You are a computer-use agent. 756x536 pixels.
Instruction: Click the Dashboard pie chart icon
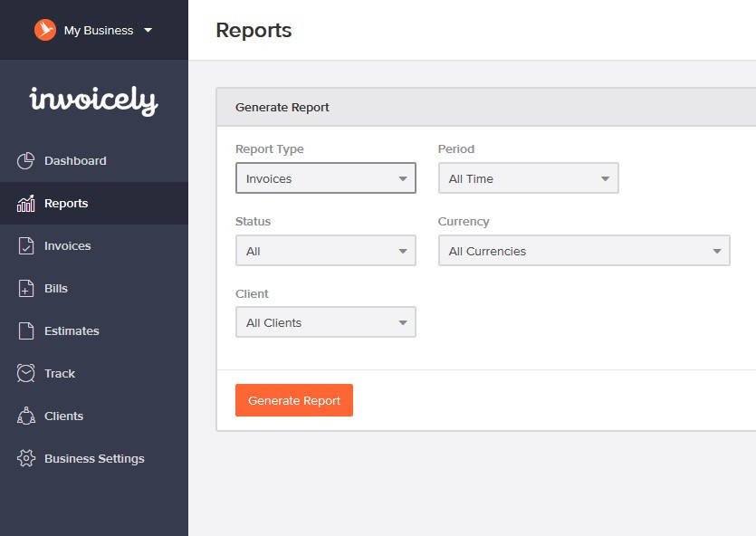click(26, 161)
